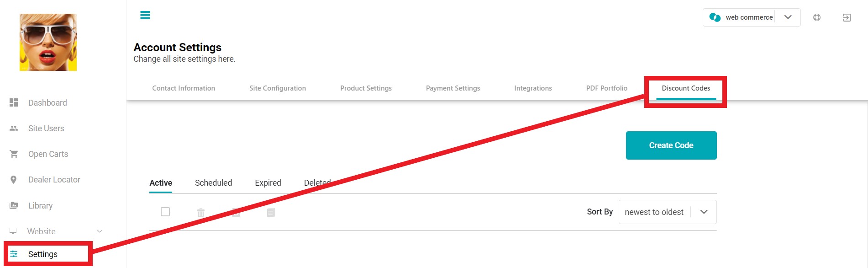This screenshot has width=868, height=268.
Task: Click the logout icon
Action: [847, 17]
